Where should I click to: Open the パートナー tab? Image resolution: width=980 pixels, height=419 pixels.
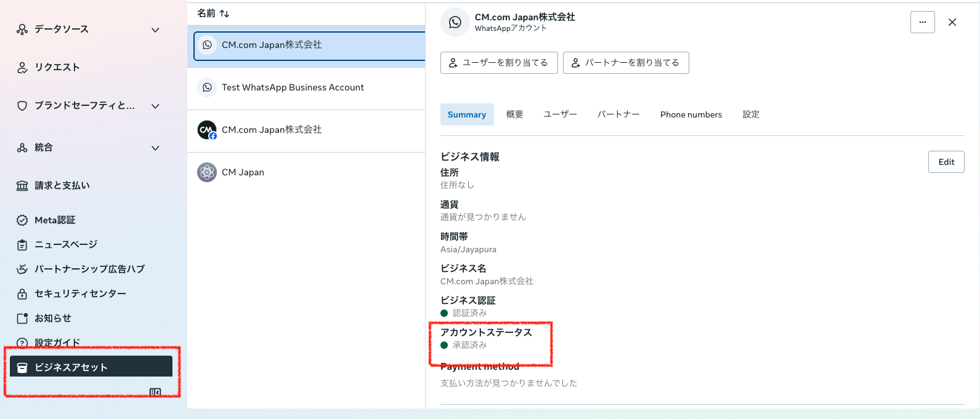pyautogui.click(x=619, y=114)
